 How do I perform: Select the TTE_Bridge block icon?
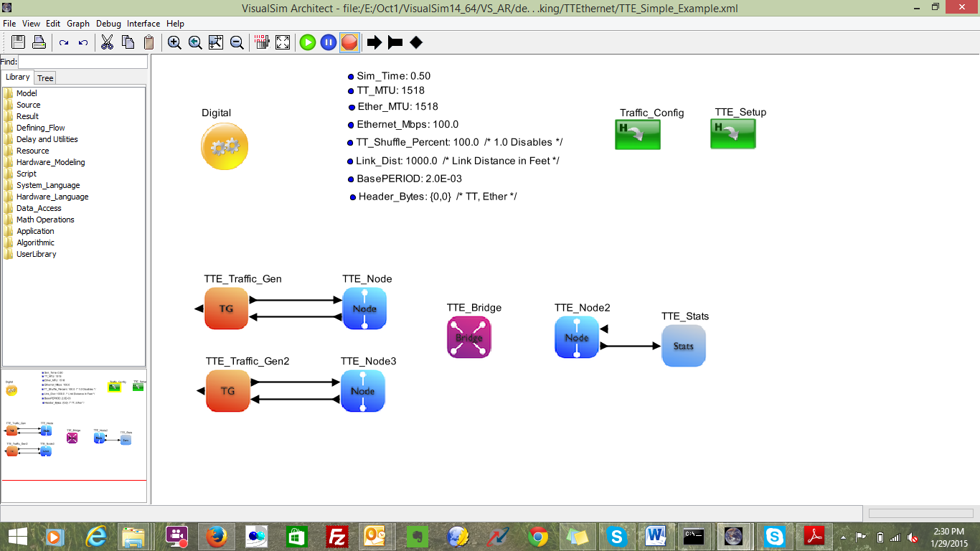tap(469, 337)
